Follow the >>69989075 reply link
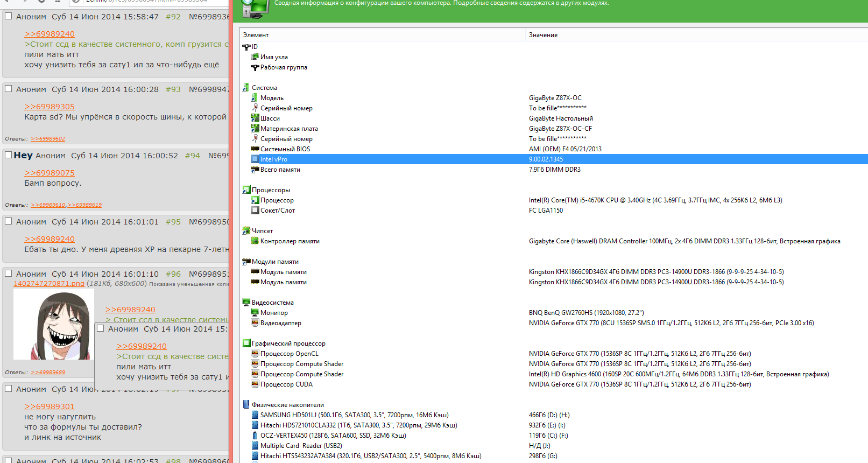The image size is (868, 463). coord(50,173)
